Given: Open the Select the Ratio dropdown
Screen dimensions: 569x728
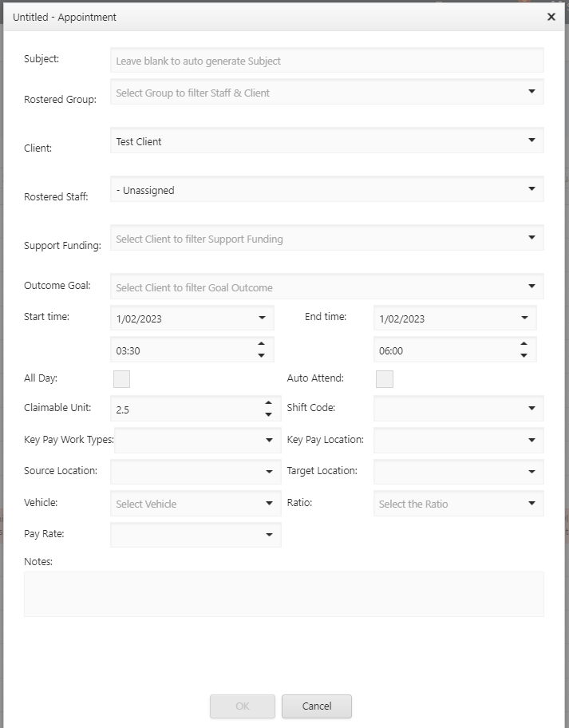Looking at the screenshot, I should [x=459, y=503].
